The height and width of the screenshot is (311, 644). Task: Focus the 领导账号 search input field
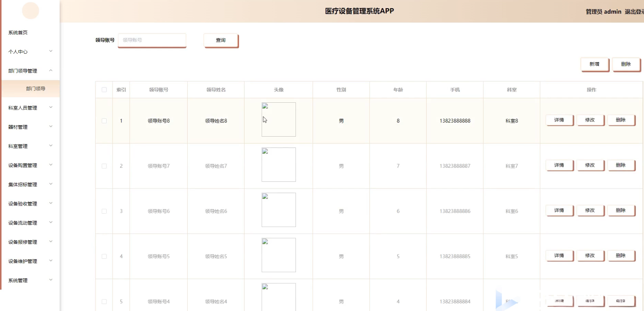tap(152, 40)
